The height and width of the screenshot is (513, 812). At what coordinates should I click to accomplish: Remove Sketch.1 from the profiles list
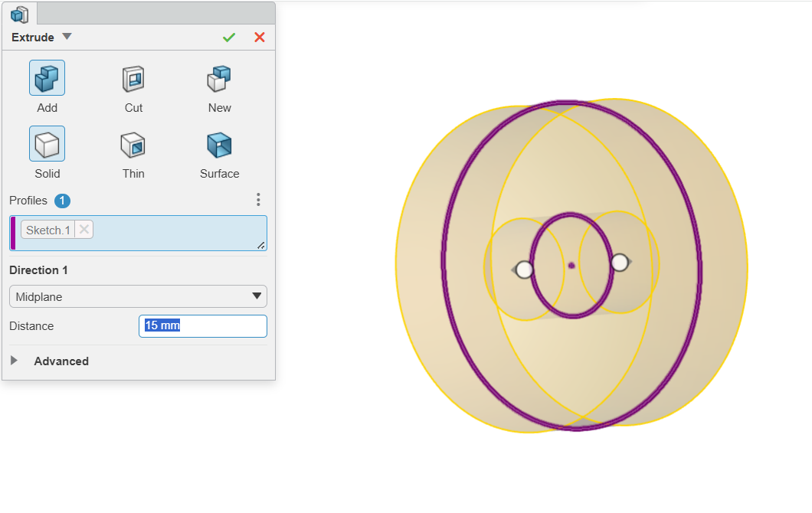tap(84, 230)
